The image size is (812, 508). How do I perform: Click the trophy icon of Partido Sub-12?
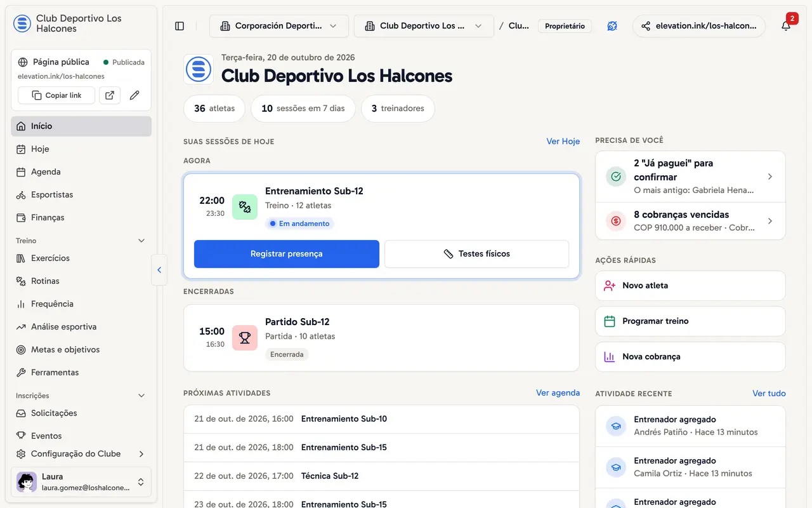[245, 338]
